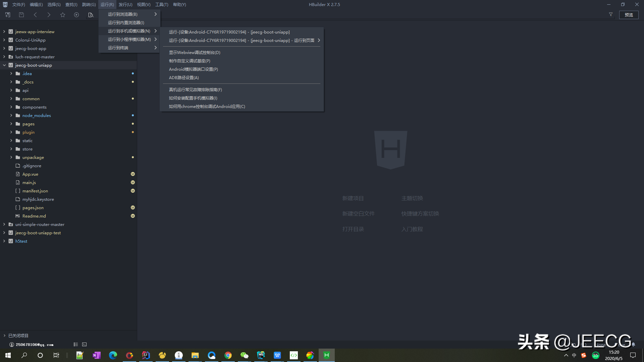Open the notification center icon
The image size is (644, 362).
(x=633, y=355)
